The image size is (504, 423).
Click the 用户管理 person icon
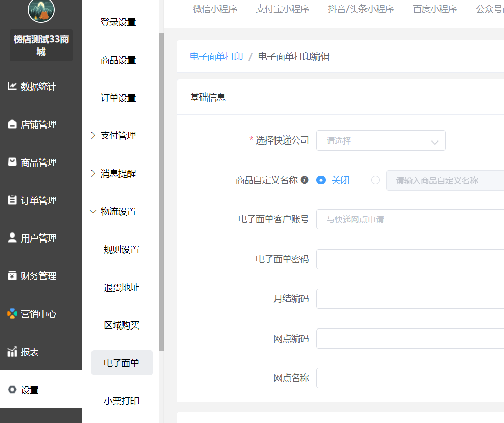coord(12,238)
